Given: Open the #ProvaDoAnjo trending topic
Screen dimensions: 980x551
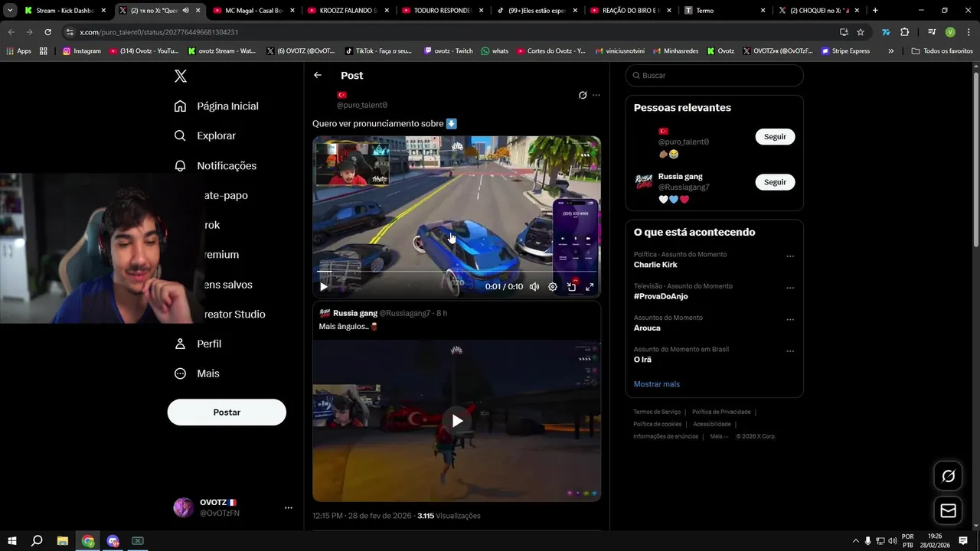Looking at the screenshot, I should [x=661, y=296].
